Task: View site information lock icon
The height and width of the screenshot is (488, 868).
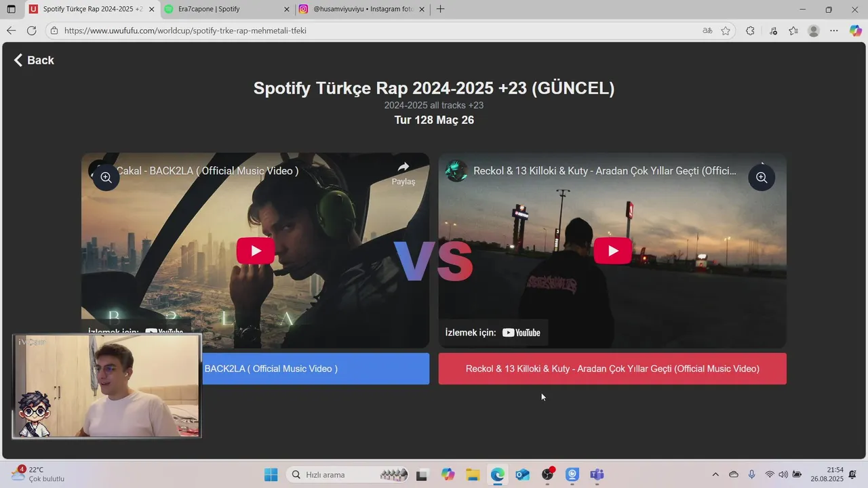Action: click(x=54, y=30)
